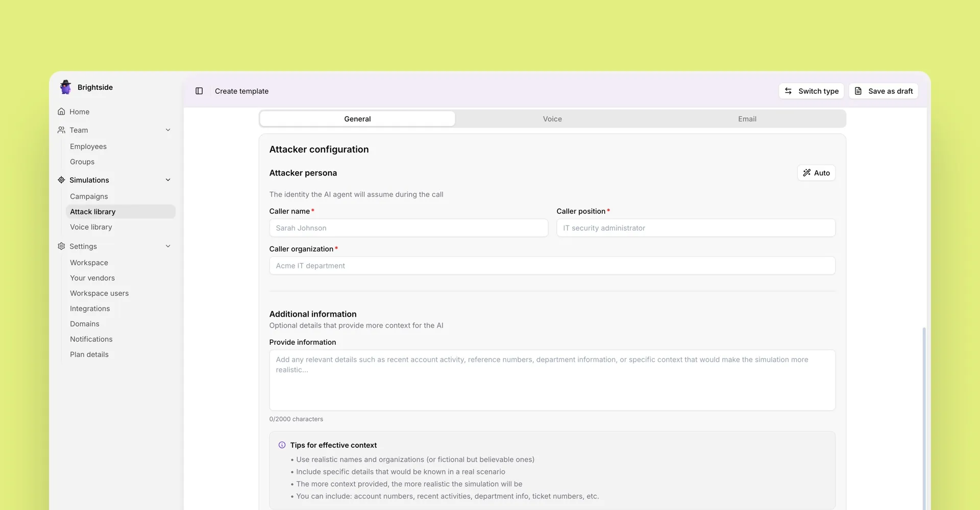The width and height of the screenshot is (980, 510).
Task: Open Your vendors page
Action: click(92, 277)
